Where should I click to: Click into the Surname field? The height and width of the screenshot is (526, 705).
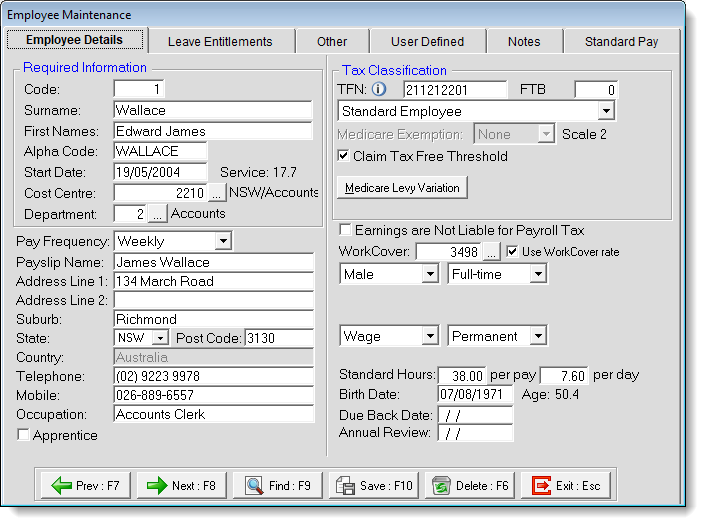(212, 110)
